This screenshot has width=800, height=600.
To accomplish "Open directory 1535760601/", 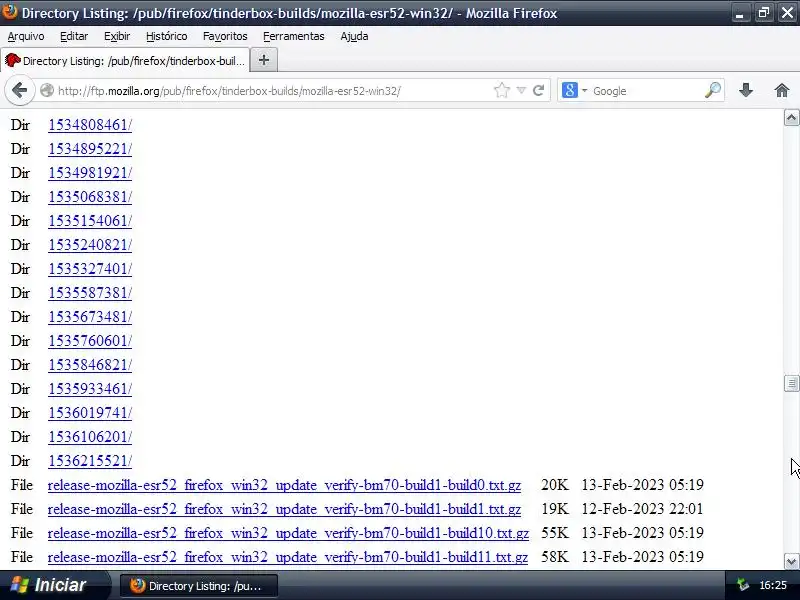I will pos(90,341).
